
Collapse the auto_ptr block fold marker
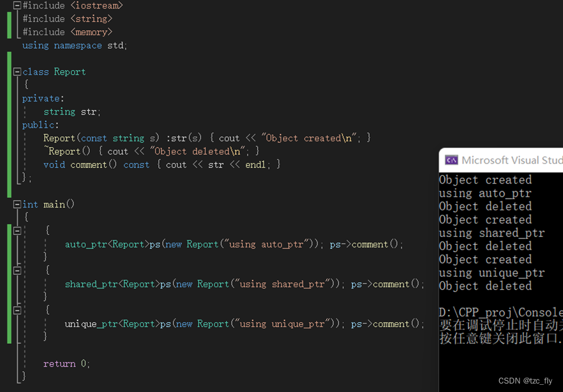pyautogui.click(x=17, y=231)
